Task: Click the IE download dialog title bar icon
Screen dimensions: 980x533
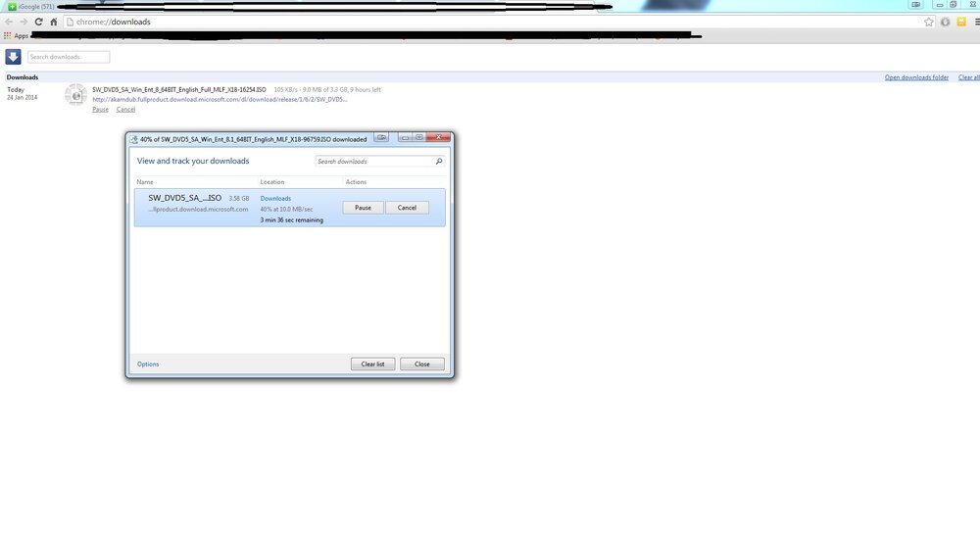Action: (133, 139)
